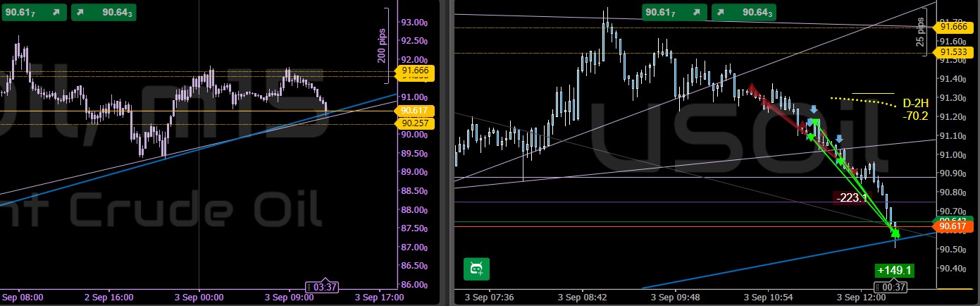
Task: Click the 03:37 countdown time marker
Action: pyautogui.click(x=323, y=286)
